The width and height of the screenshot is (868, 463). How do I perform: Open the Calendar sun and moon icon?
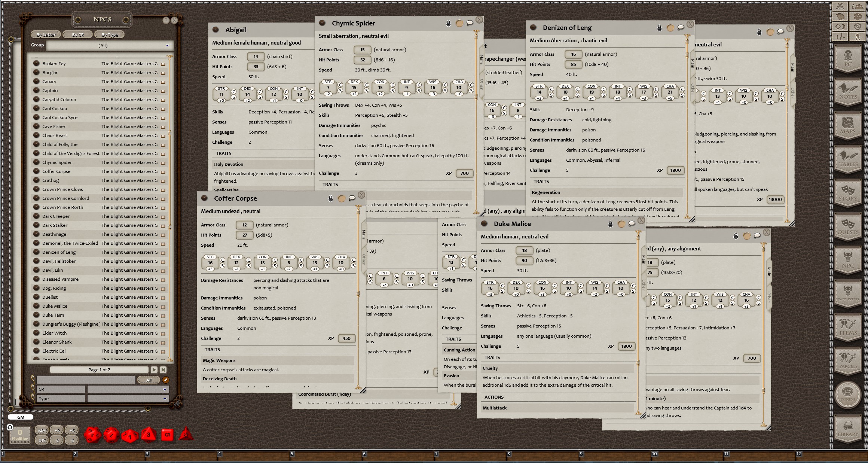click(840, 26)
